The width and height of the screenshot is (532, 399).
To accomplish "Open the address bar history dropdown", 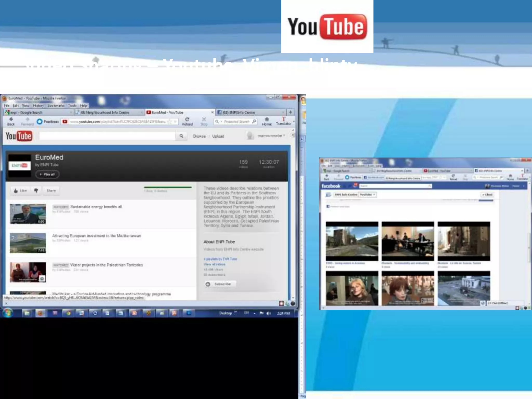I will [175, 121].
